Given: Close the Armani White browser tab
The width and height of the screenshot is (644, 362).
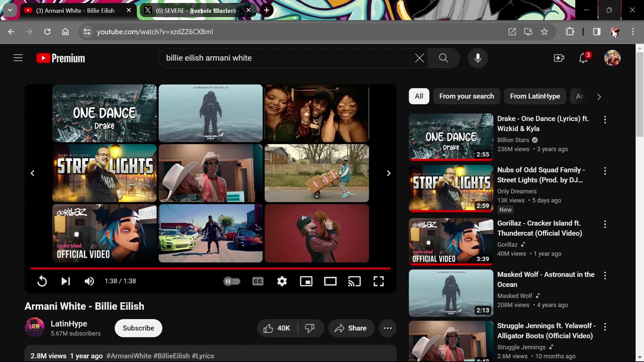Looking at the screenshot, I should pyautogui.click(x=129, y=10).
